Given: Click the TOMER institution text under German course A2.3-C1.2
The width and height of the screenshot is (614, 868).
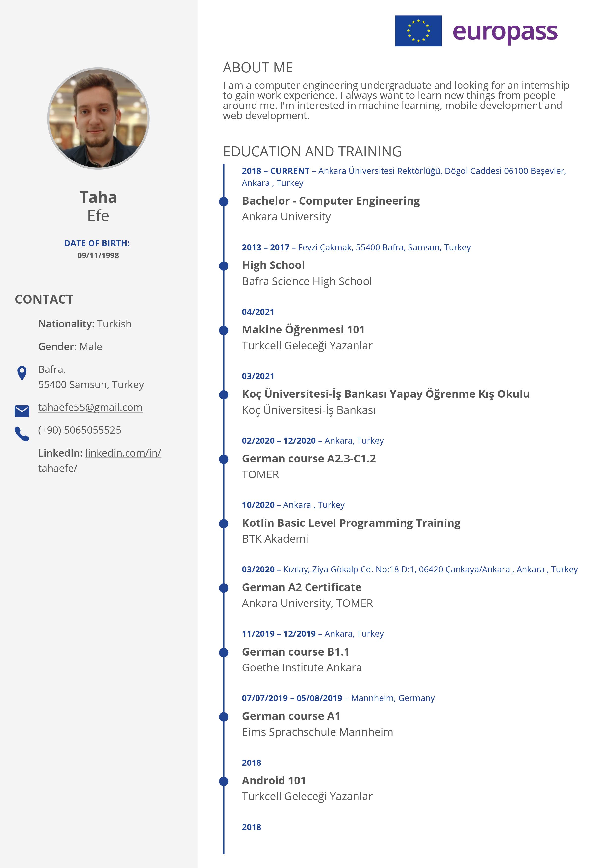Looking at the screenshot, I should pos(260,474).
